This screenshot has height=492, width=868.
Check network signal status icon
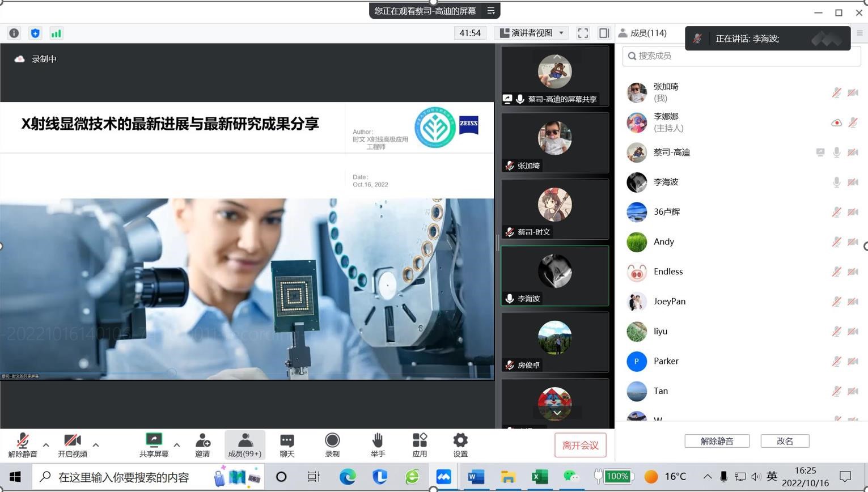point(56,33)
